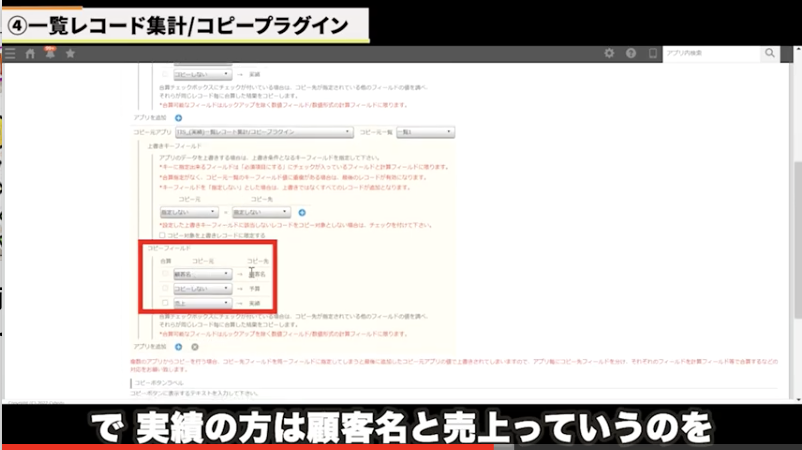802x450 pixels.
Task: Go to the kintone home icon
Action: pyautogui.click(x=30, y=53)
